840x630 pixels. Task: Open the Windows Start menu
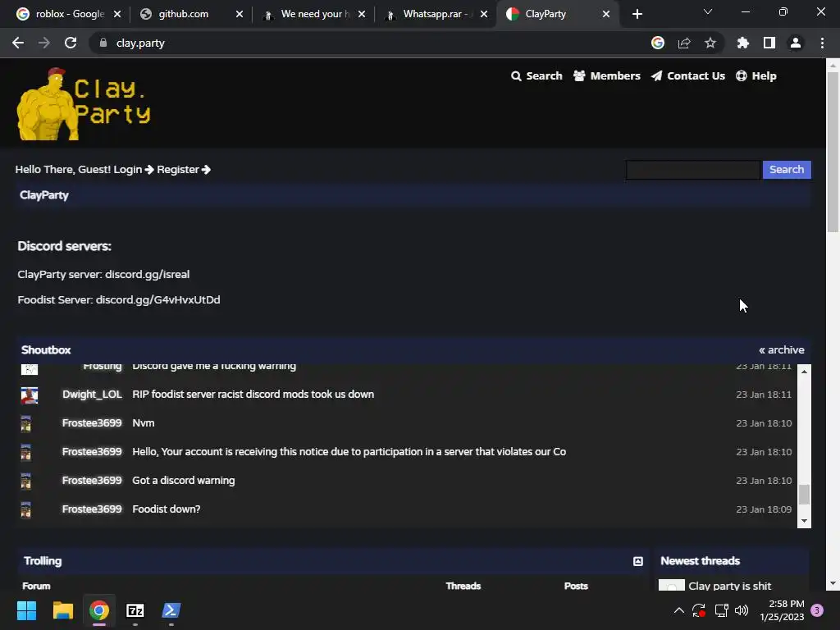pyautogui.click(x=26, y=610)
